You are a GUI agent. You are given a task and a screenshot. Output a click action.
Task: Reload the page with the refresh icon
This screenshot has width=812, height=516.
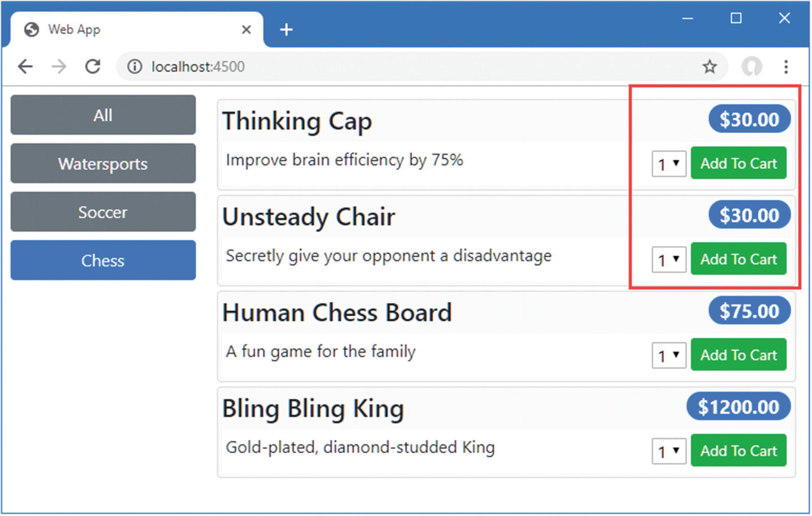[93, 67]
